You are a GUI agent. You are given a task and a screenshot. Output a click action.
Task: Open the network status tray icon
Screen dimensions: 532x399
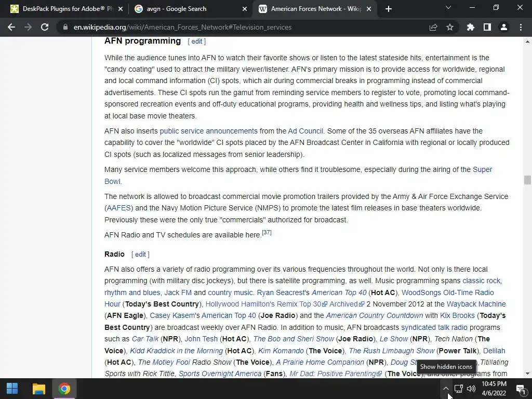[459, 389]
